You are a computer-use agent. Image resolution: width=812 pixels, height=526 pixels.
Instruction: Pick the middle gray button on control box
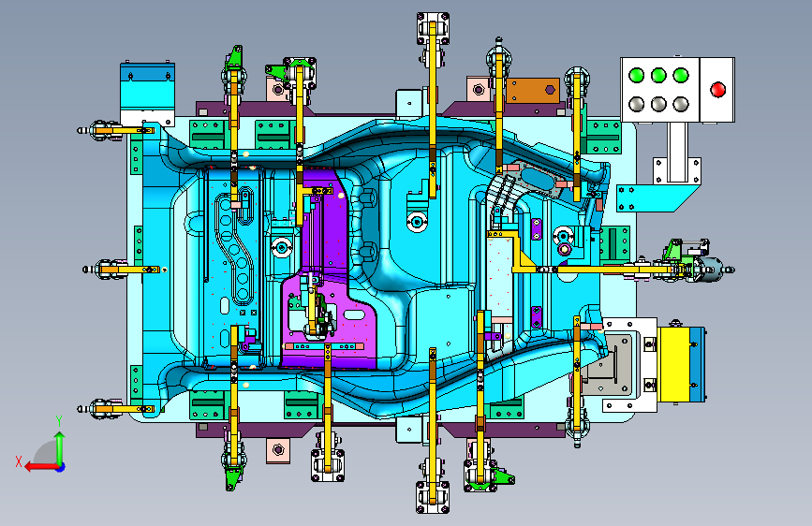(658, 104)
